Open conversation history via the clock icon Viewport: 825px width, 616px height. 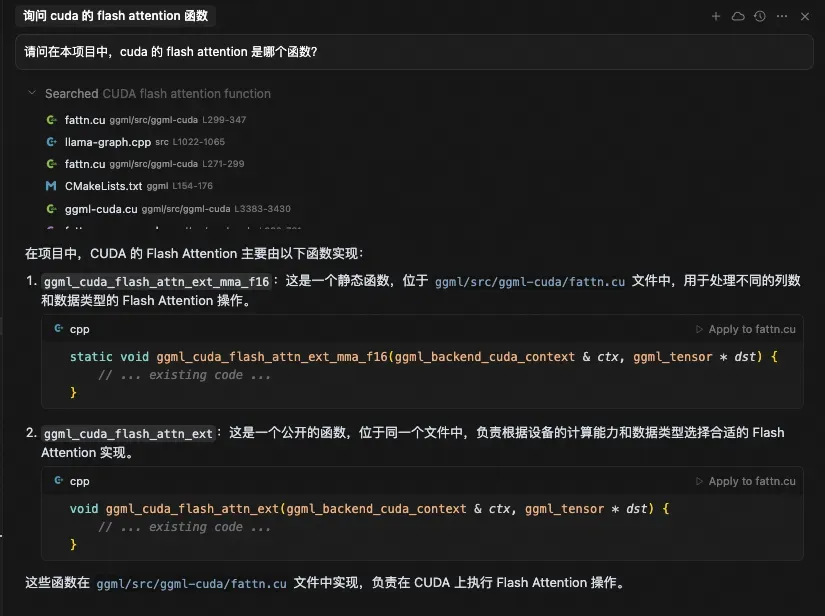tap(759, 16)
